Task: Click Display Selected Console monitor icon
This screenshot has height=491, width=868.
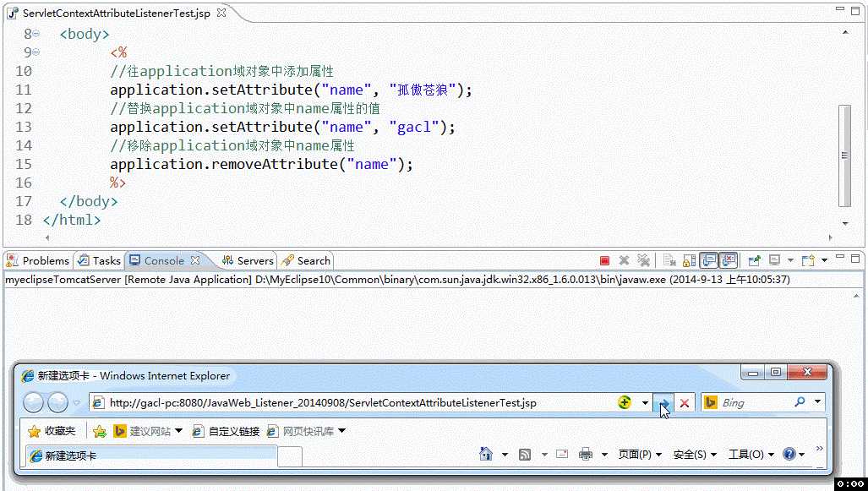Action: pyautogui.click(x=775, y=260)
